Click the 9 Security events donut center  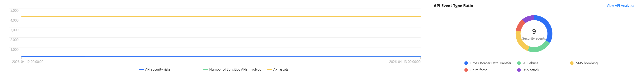point(534,34)
